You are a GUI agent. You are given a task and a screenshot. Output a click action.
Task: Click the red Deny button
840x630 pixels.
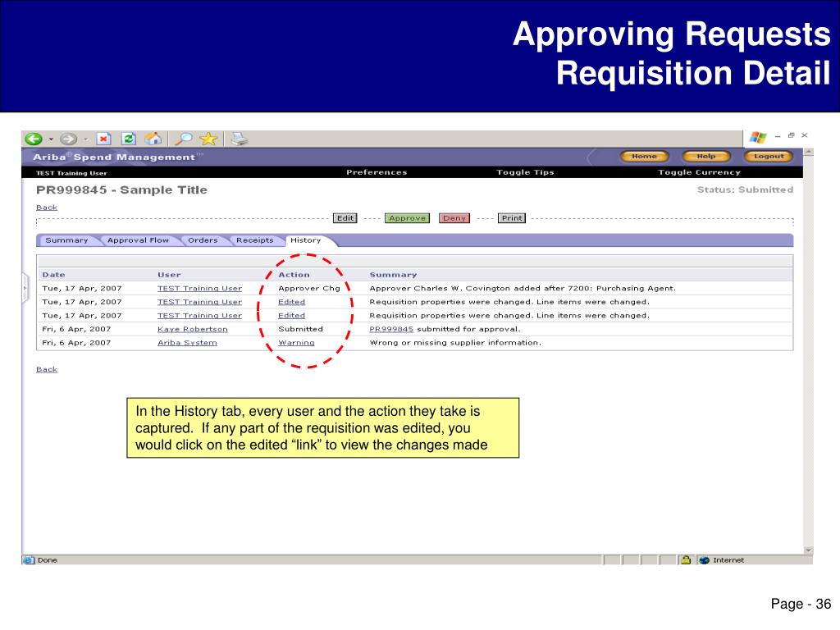pos(454,218)
